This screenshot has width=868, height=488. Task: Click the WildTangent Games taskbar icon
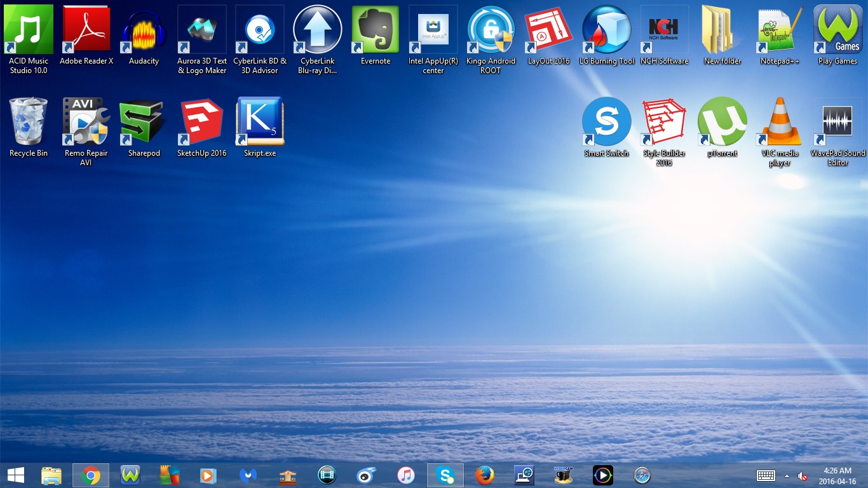tap(130, 475)
